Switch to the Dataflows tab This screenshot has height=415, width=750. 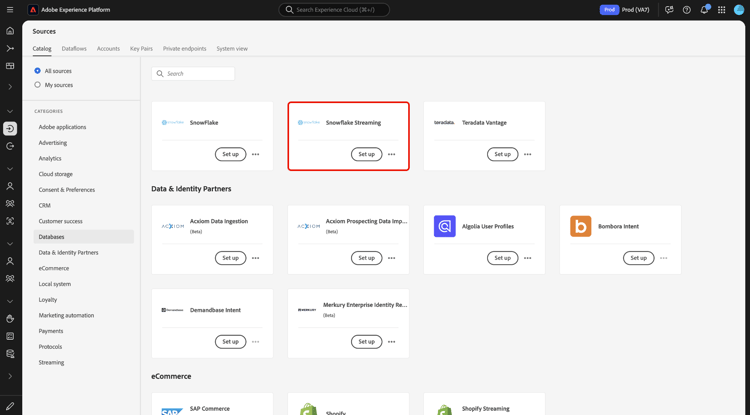click(74, 49)
